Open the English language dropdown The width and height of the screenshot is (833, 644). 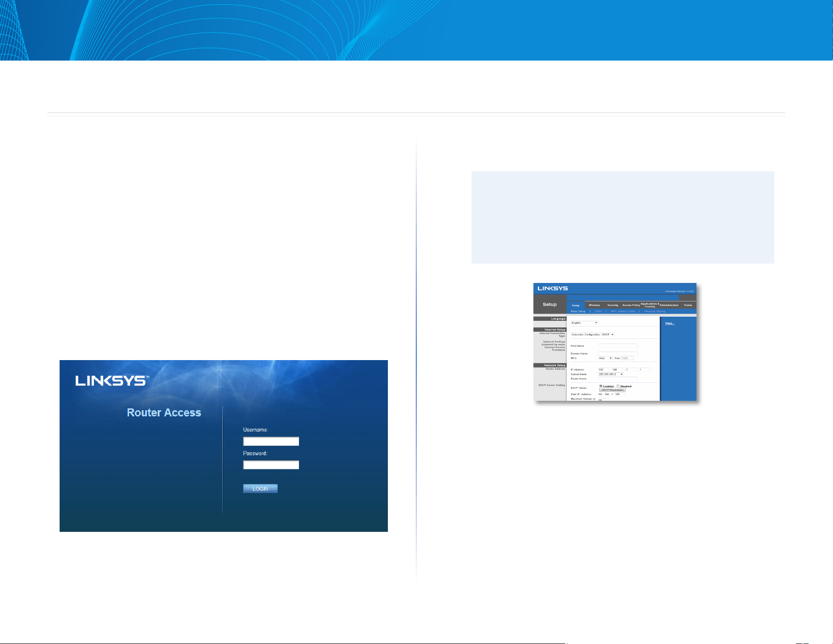coord(585,323)
